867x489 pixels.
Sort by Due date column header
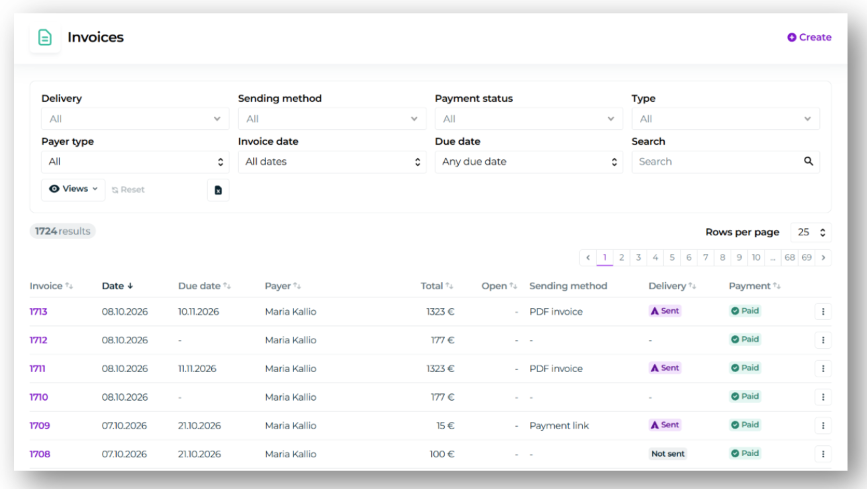(x=204, y=286)
